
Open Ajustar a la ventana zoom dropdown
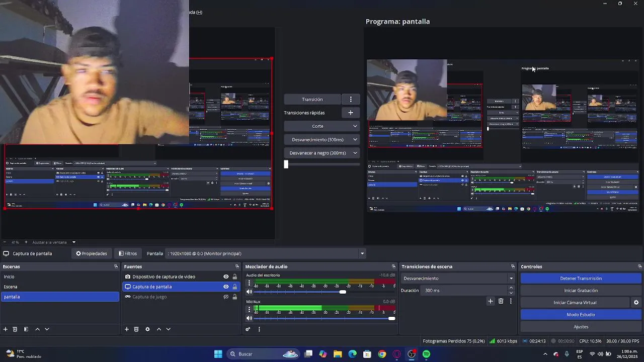54,242
